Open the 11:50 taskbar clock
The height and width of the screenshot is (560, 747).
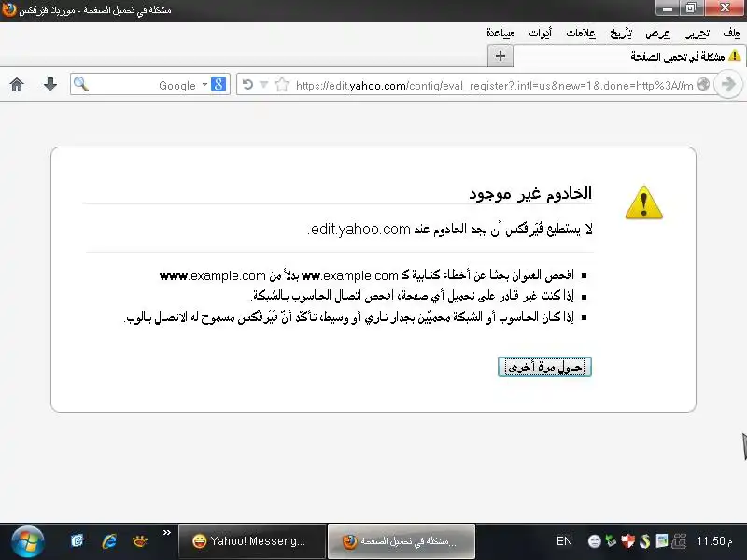tap(713, 541)
